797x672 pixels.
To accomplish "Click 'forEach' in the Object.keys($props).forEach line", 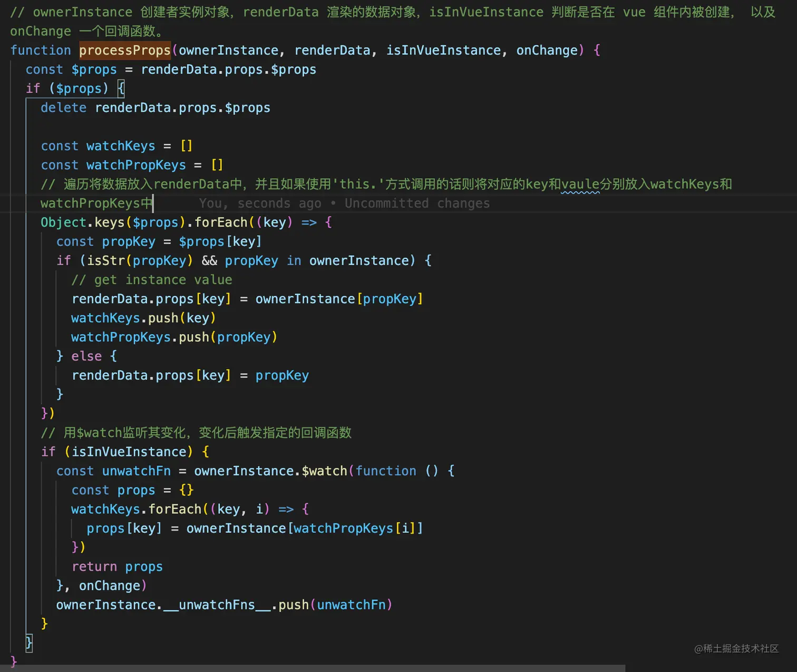I will click(221, 222).
